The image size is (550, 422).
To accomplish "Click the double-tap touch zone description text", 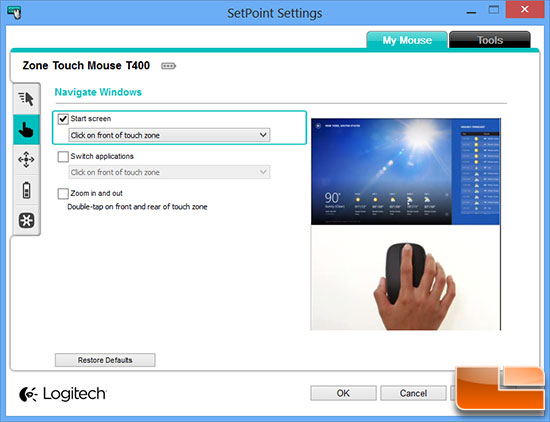I will (137, 207).
